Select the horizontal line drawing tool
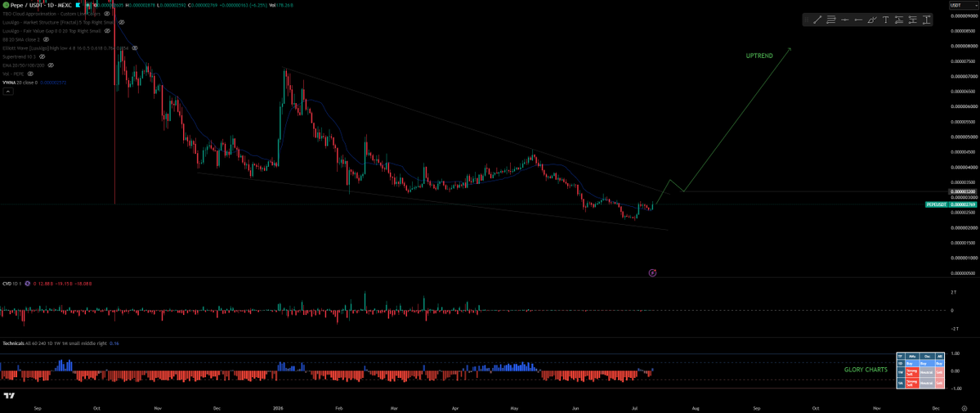This screenshot has width=980, height=413. pos(845,20)
